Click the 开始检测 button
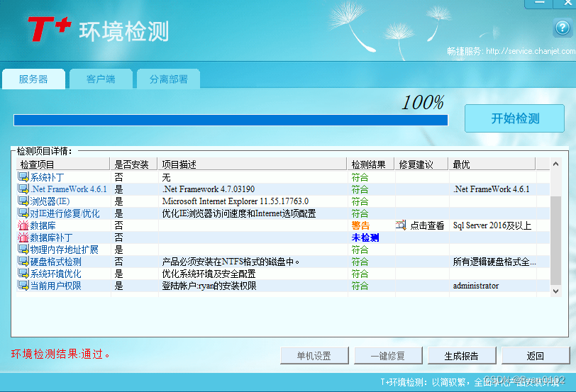Screen dimensions: 576x392 515,118
